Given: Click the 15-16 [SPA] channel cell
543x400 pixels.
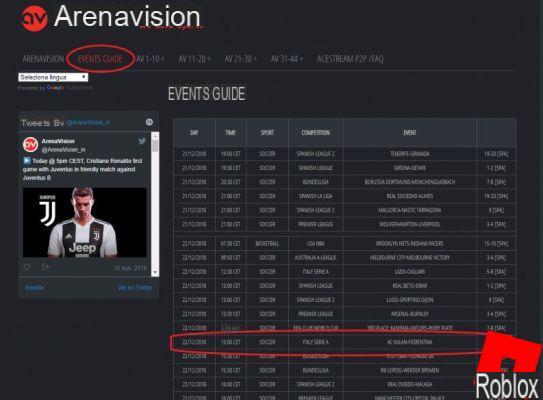Looking at the screenshot, I should click(x=496, y=243).
